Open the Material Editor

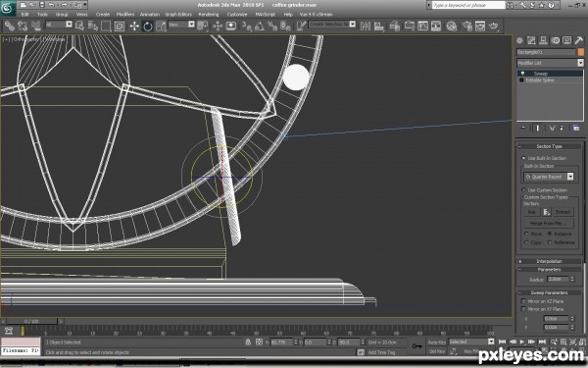coord(452,26)
